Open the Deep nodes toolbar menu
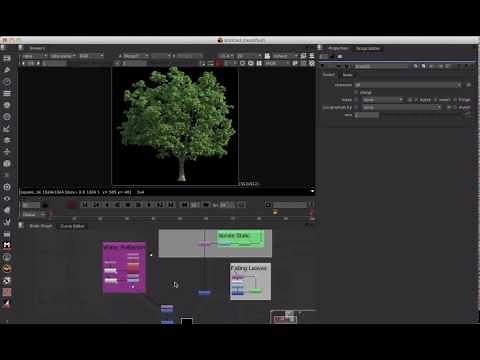This screenshot has width=480, height=360. (x=7, y=187)
